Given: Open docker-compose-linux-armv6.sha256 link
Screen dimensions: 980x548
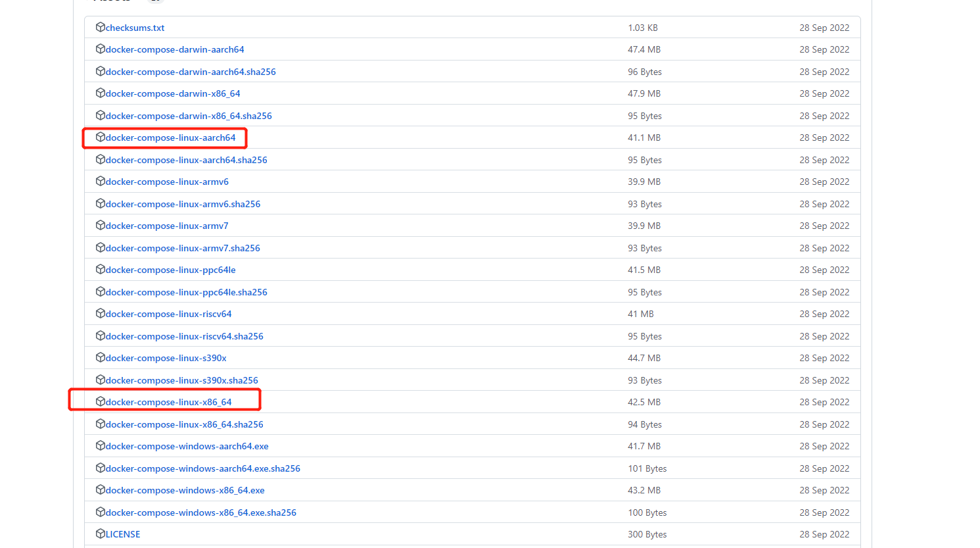Looking at the screenshot, I should pyautogui.click(x=183, y=204).
